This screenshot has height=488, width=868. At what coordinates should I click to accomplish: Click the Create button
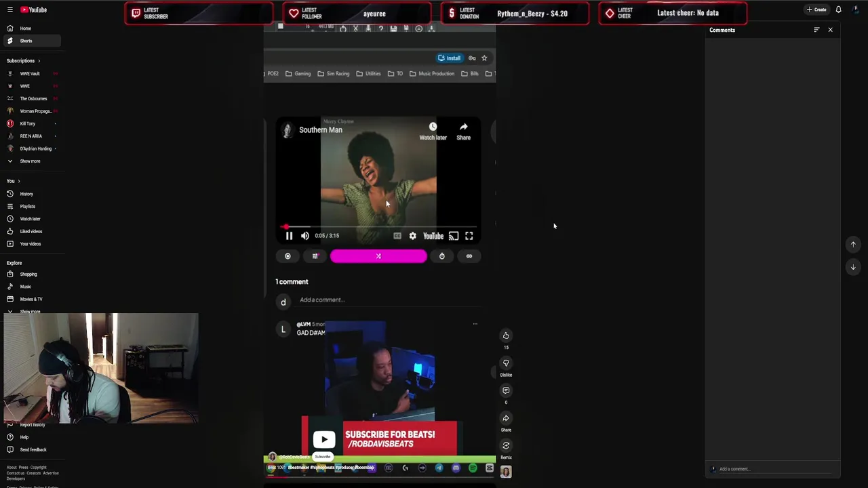[x=816, y=9]
